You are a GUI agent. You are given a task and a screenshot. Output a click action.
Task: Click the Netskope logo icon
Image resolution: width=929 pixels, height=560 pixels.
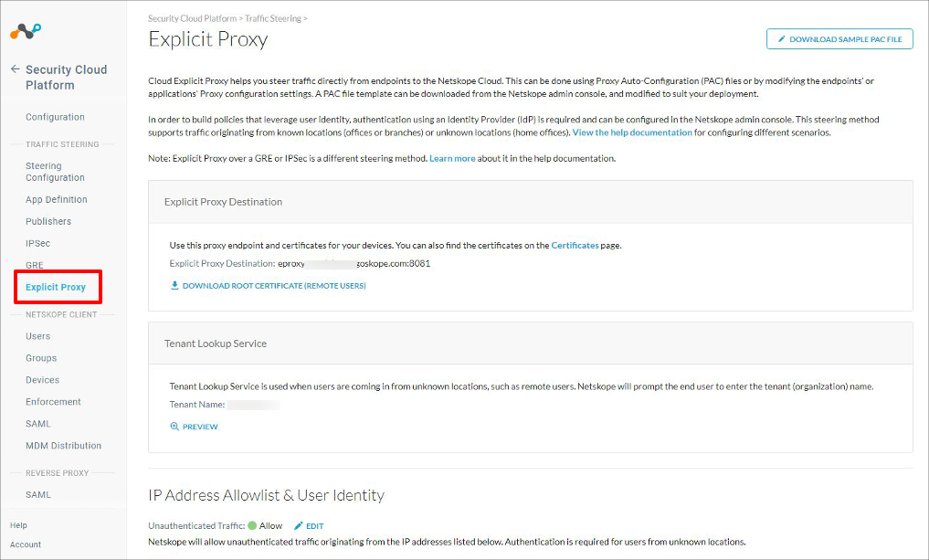pyautogui.click(x=26, y=31)
